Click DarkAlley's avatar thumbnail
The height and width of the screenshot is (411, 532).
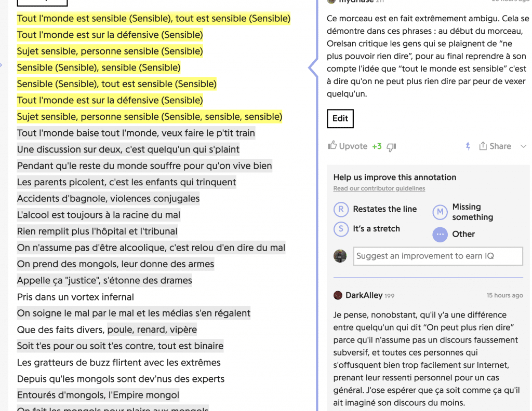(x=337, y=295)
